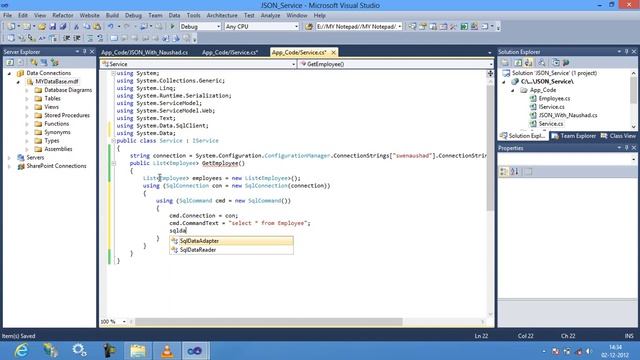Switch to the App_Code/JSON_With_Naushad.cs tab
The height and width of the screenshot is (360, 640).
coord(144,52)
